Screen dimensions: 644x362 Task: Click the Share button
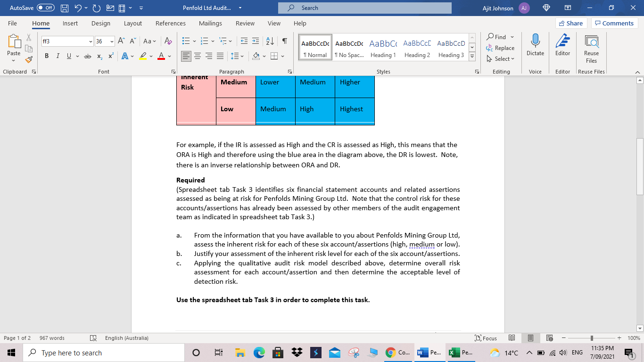point(570,23)
